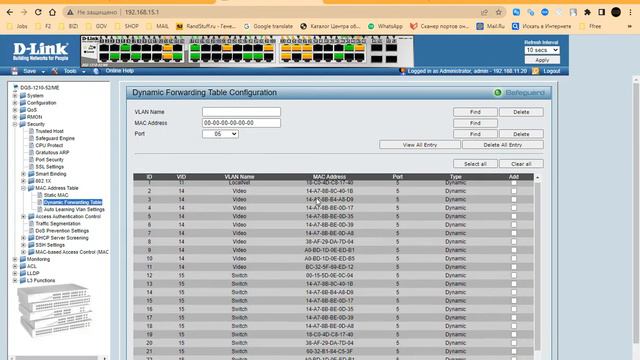This screenshot has width=640, height=360.
Task: Click Find button beside MAC Address
Action: pos(475,123)
